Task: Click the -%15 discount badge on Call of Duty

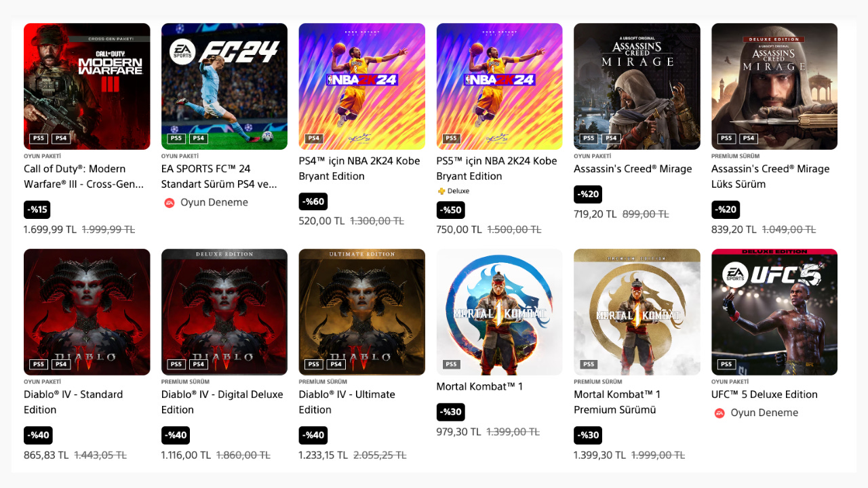Action: [37, 209]
